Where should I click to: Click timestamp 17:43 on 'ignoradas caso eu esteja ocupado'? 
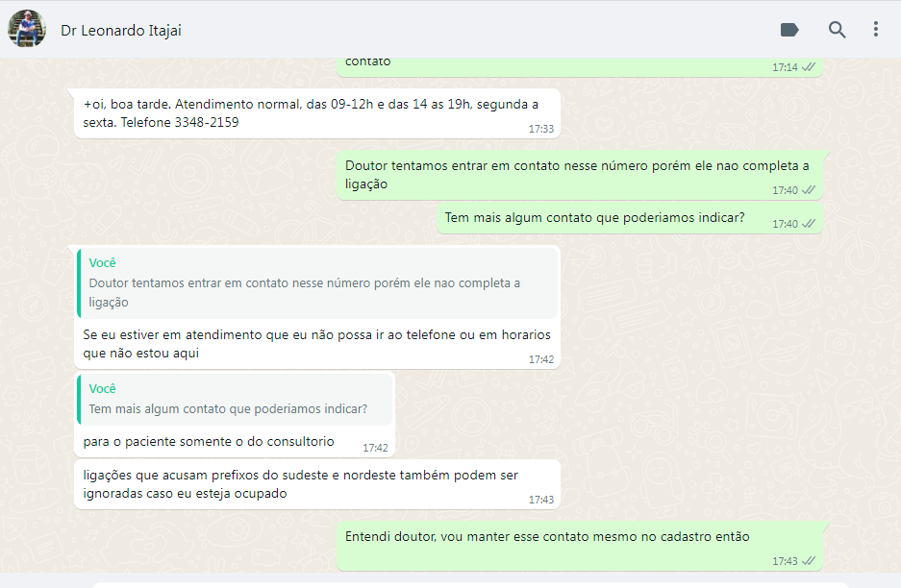point(540,500)
